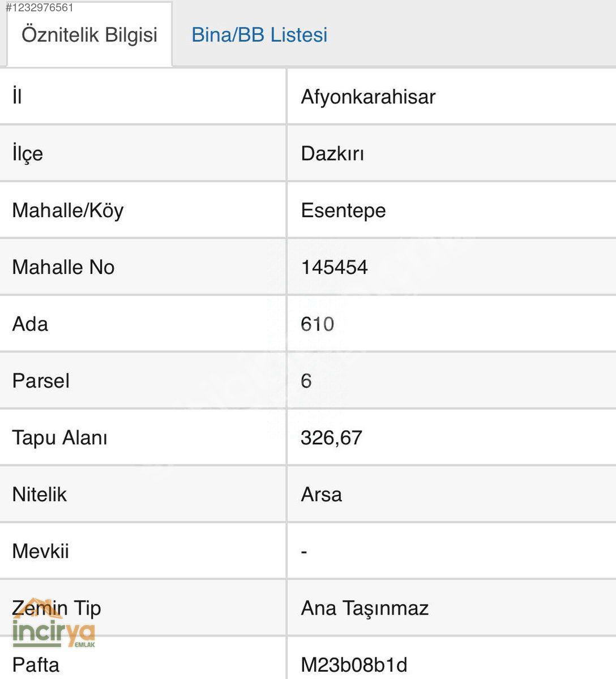Viewport: 616px width, 679px height.
Task: Click Mahalle No value 145454
Action: tap(334, 267)
